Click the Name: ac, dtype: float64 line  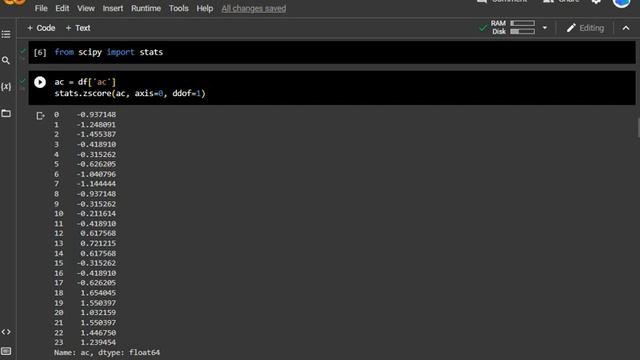pos(107,352)
